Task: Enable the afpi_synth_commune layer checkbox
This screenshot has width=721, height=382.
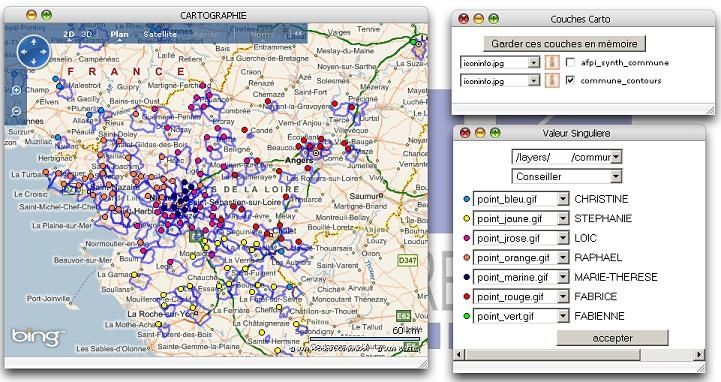Action: coord(570,62)
